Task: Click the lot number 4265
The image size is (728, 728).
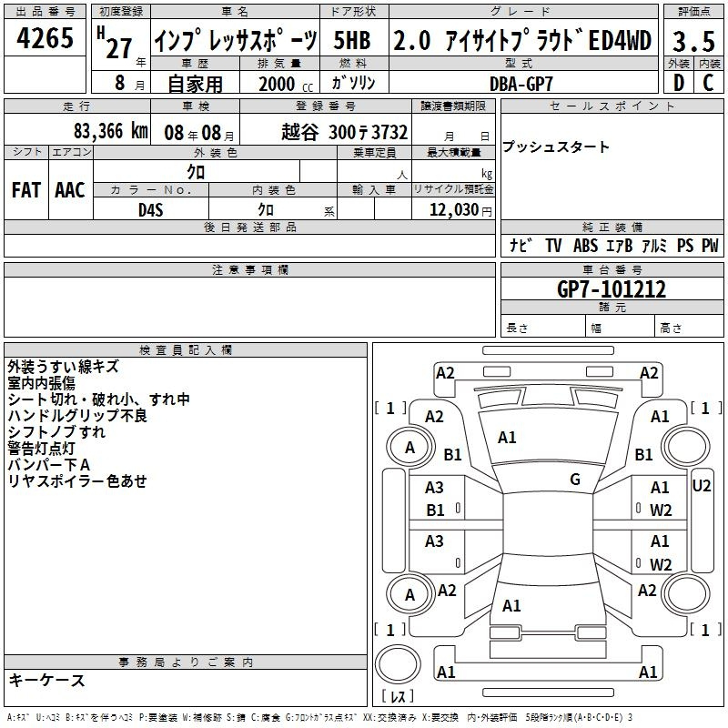Action: pos(45,39)
